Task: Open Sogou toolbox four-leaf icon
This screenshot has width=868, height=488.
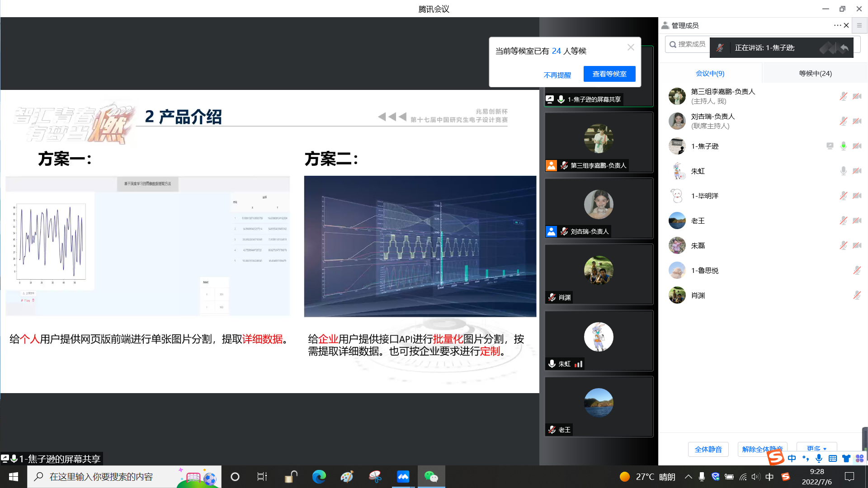Action: point(859,458)
